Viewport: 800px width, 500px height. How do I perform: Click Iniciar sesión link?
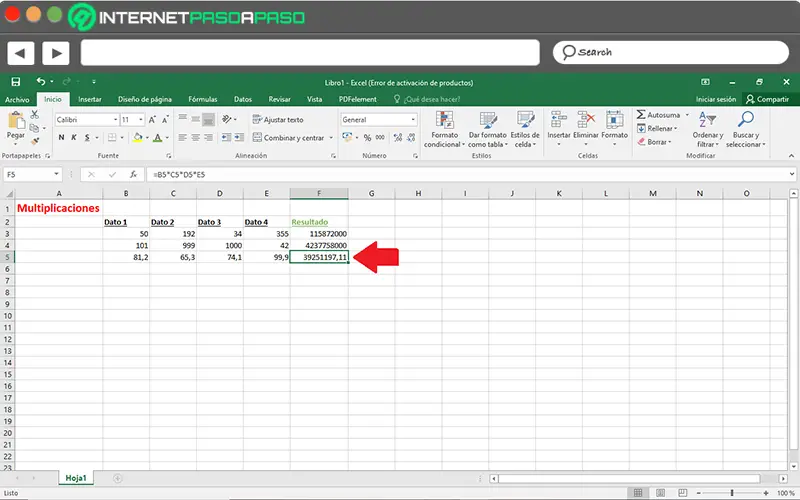click(716, 99)
